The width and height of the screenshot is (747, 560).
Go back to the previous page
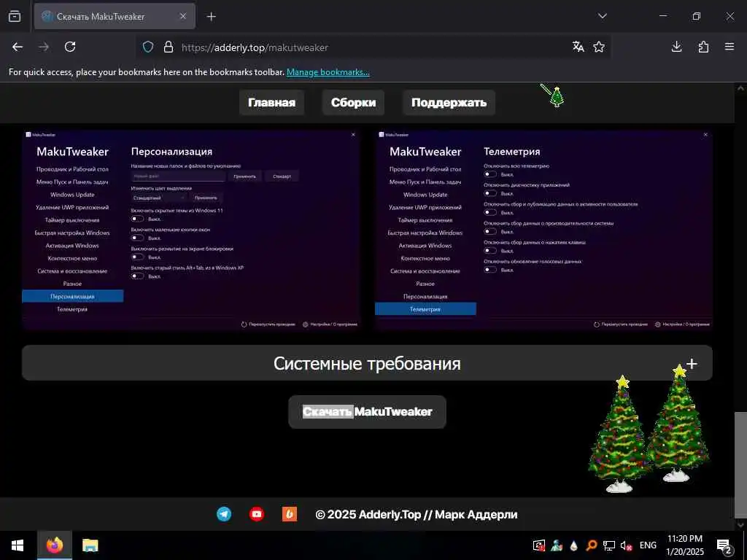(18, 47)
